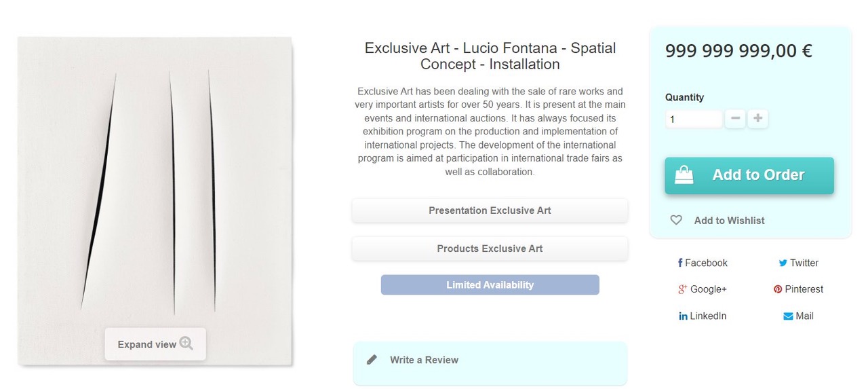Send the product by Mail
868x389 pixels.
pos(798,316)
